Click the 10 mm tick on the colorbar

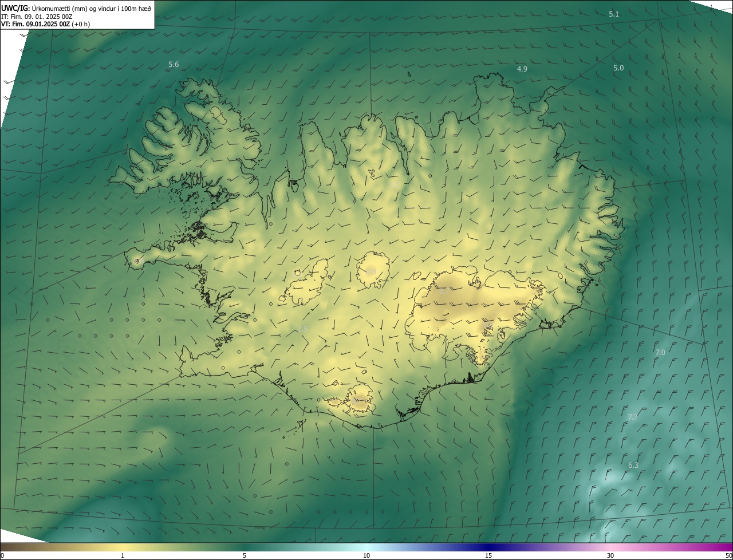pos(366,555)
